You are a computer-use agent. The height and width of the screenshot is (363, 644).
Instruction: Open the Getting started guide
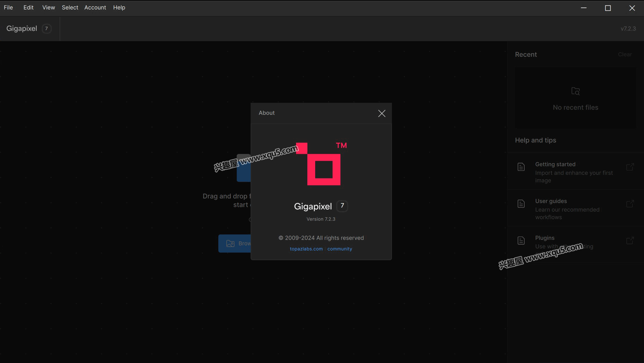point(576,171)
